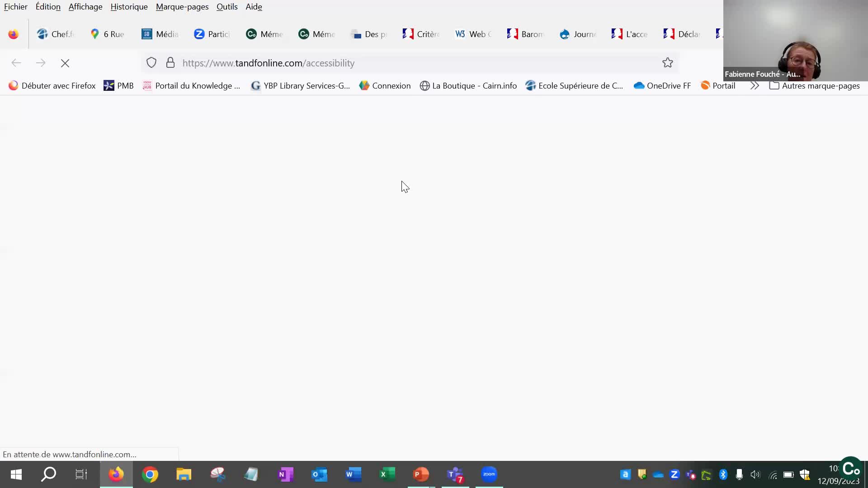Open the Débuter avec Firefox bookmark

pyautogui.click(x=58, y=85)
